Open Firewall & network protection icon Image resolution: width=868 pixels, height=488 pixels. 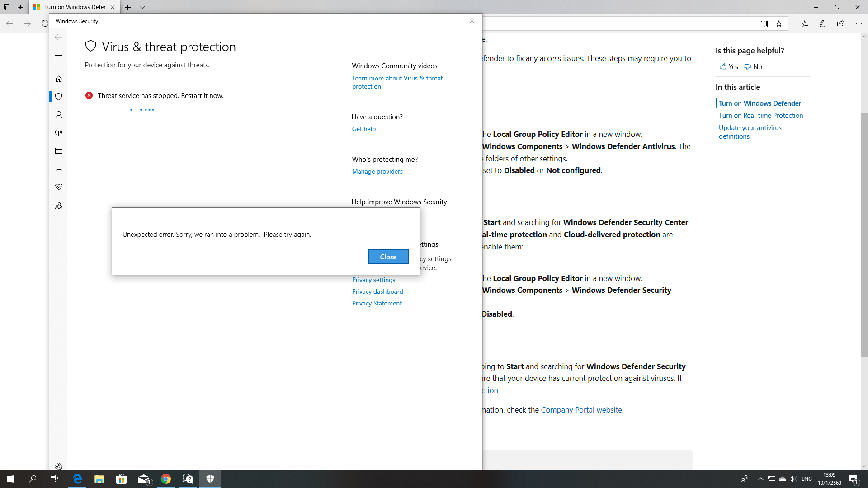(59, 133)
